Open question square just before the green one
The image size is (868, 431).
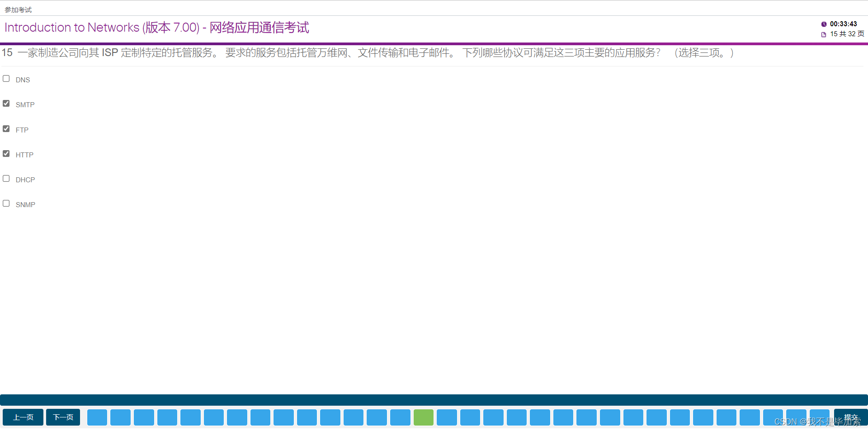pyautogui.click(x=400, y=417)
